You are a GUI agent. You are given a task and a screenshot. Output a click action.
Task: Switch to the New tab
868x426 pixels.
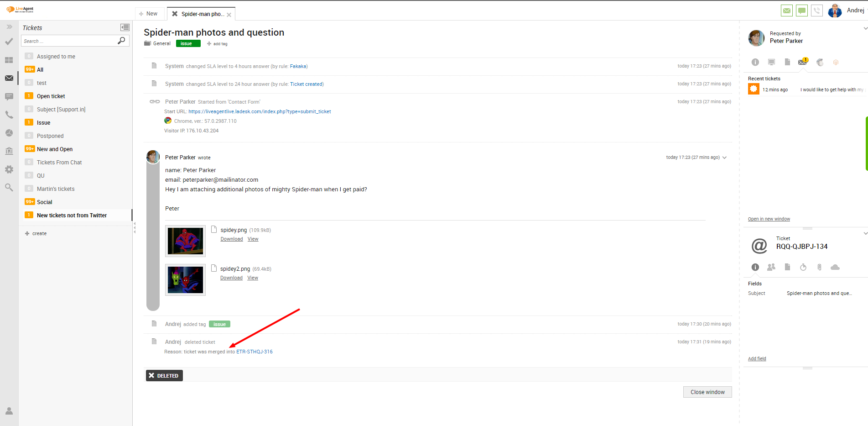[149, 14]
